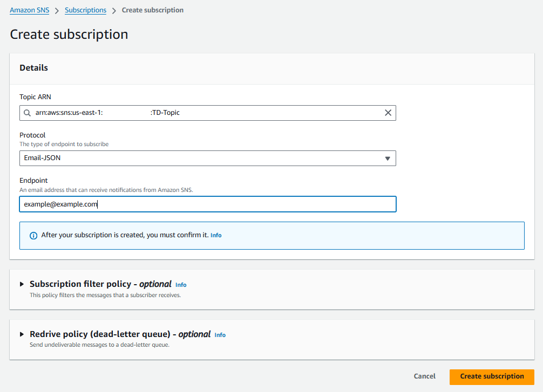Open Info help for Redrive policy

[x=220, y=335]
